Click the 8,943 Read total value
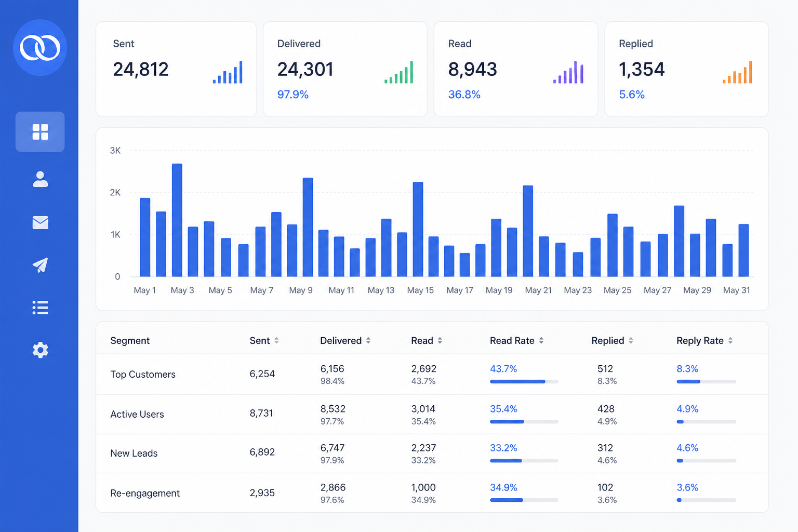The width and height of the screenshot is (798, 532). pos(473,69)
